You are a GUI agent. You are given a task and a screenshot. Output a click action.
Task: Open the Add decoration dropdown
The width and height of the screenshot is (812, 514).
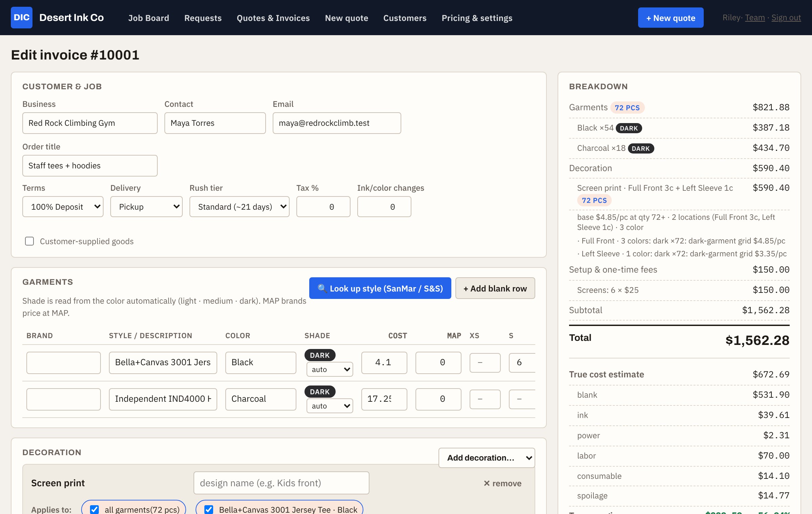[x=487, y=458]
